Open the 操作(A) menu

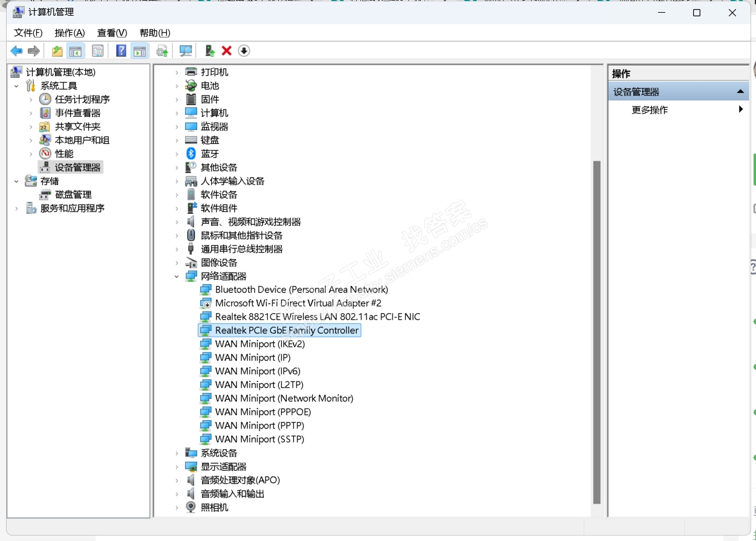70,33
